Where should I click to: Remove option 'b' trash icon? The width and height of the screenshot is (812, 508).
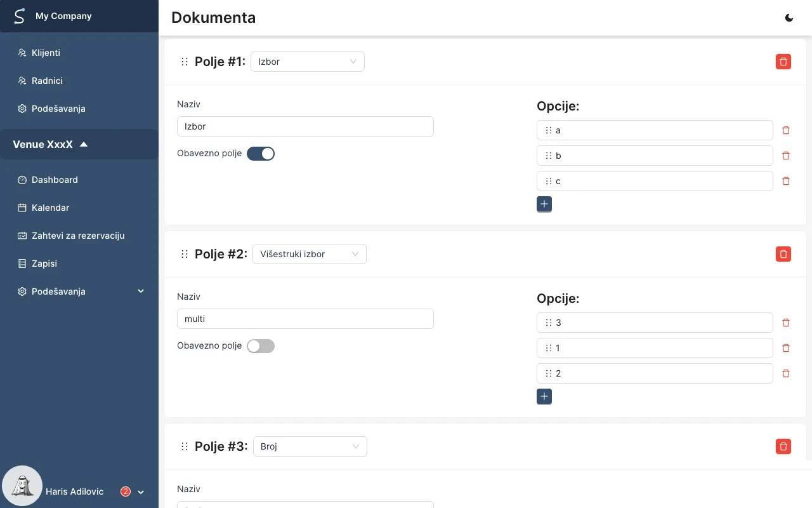point(786,156)
